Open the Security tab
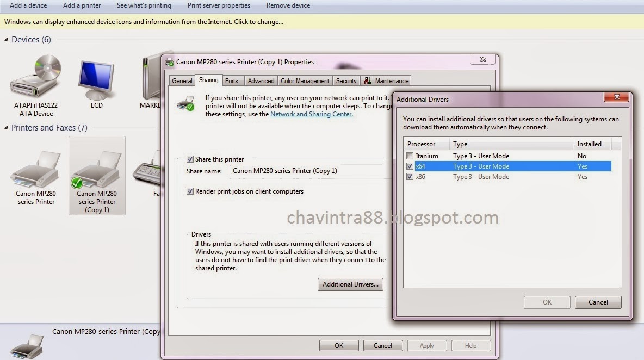Image resolution: width=644 pixels, height=360 pixels. (x=346, y=81)
